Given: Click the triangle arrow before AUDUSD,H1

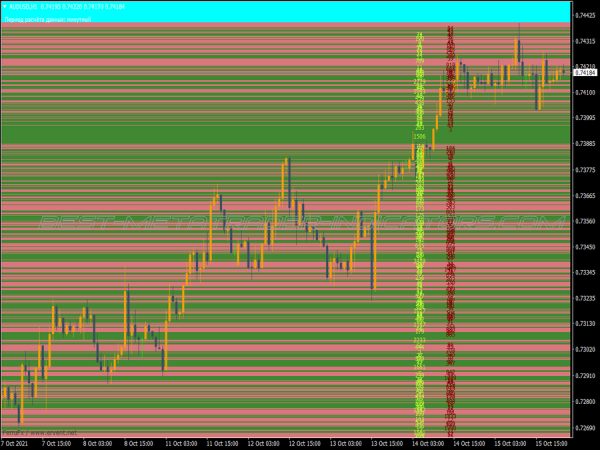Looking at the screenshot, I should point(5,8).
